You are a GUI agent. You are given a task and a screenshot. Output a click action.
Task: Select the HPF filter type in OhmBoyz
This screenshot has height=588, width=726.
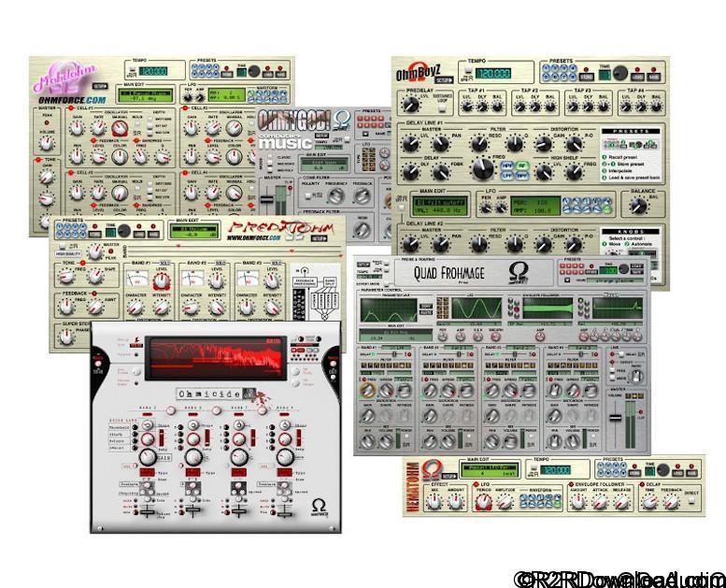pos(507,165)
